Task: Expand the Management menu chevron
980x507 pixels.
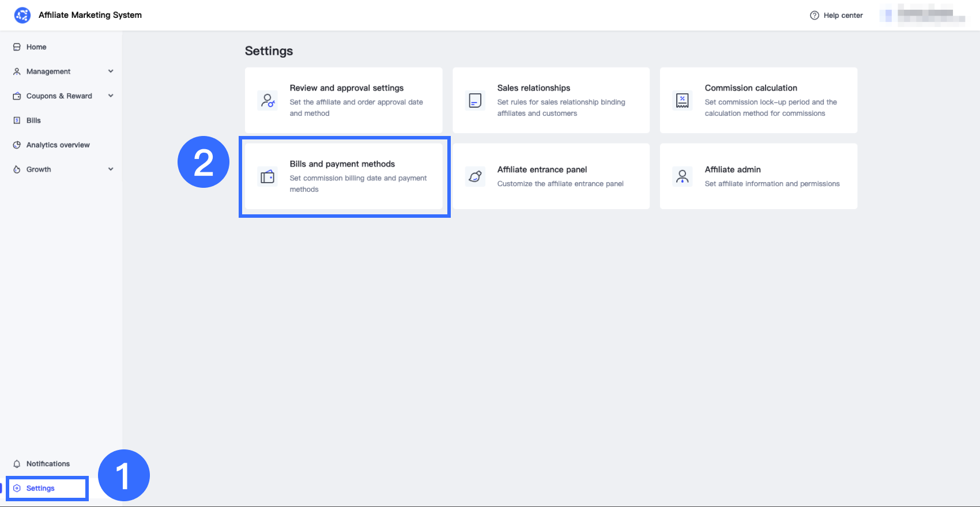Action: pos(111,71)
